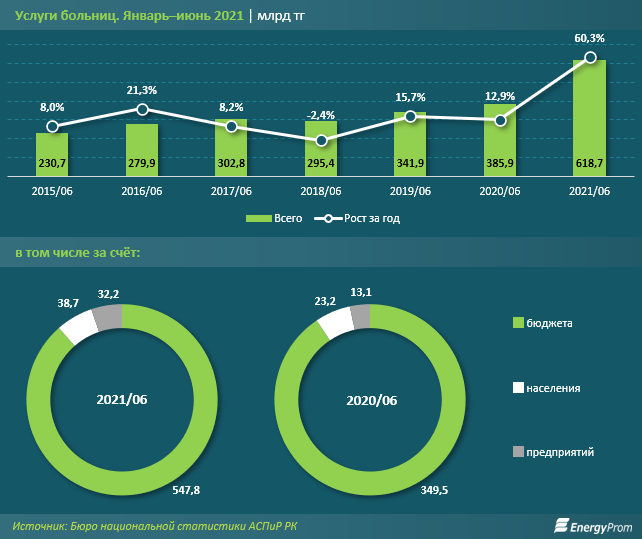This screenshot has height=539, width=642.
Task: Select the 618,7 bar for 2021/06
Action: (x=590, y=116)
